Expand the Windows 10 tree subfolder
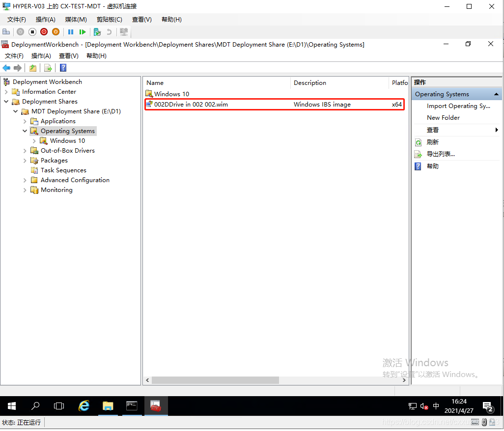The image size is (504, 431). pyautogui.click(x=34, y=141)
